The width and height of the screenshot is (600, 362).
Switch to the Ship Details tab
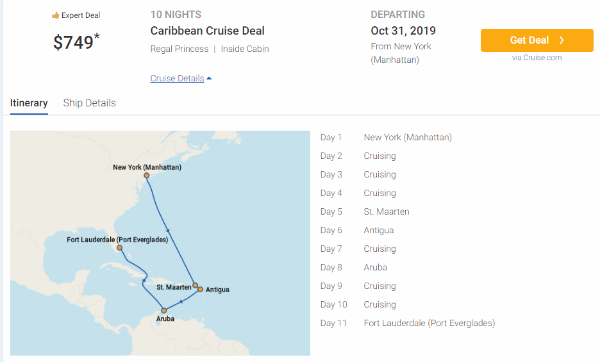pos(90,103)
